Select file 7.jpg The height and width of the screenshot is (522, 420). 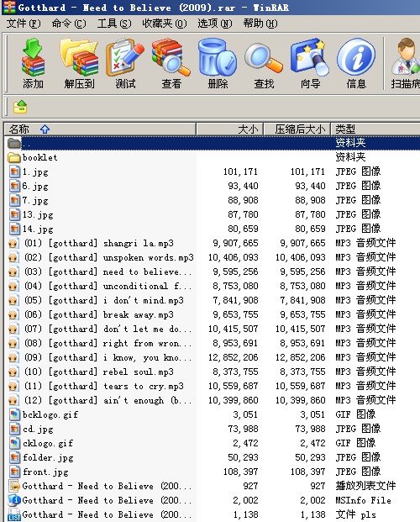35,200
